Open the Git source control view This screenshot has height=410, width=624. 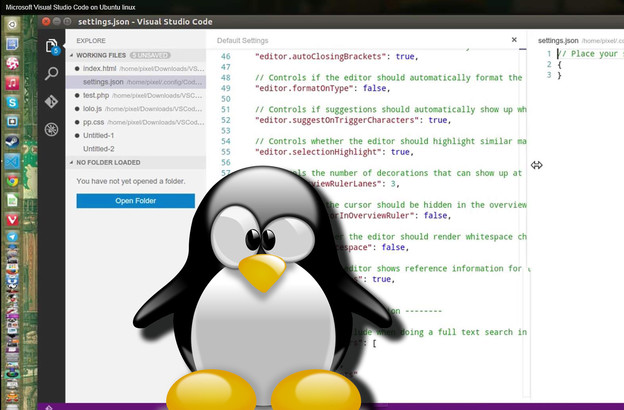[x=51, y=101]
